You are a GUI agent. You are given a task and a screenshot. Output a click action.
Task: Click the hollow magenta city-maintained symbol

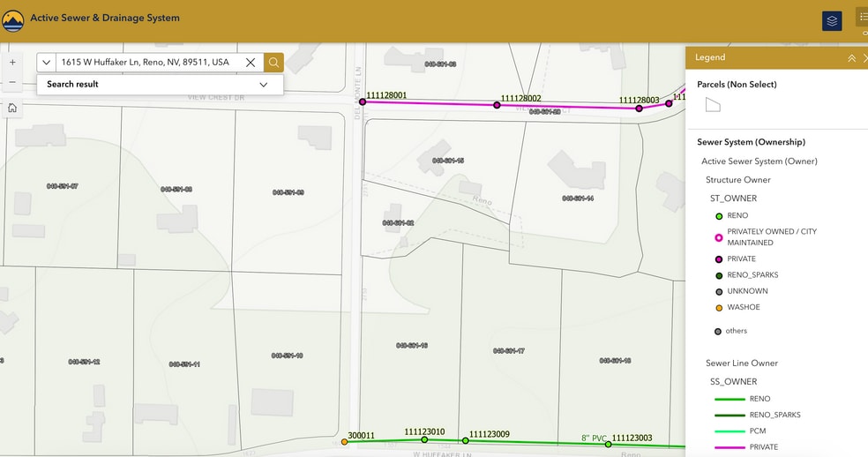coord(719,237)
